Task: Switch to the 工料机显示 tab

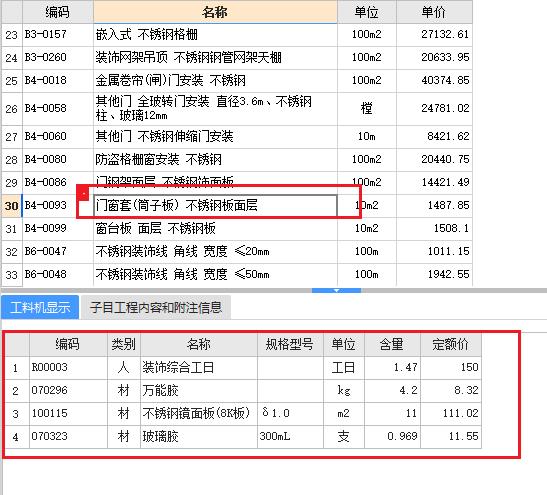Action: [x=40, y=307]
